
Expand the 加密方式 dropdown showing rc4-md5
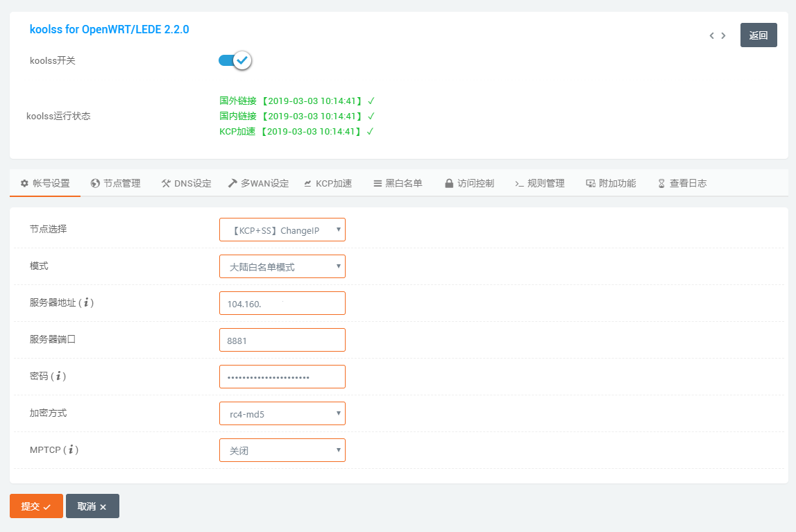point(282,413)
